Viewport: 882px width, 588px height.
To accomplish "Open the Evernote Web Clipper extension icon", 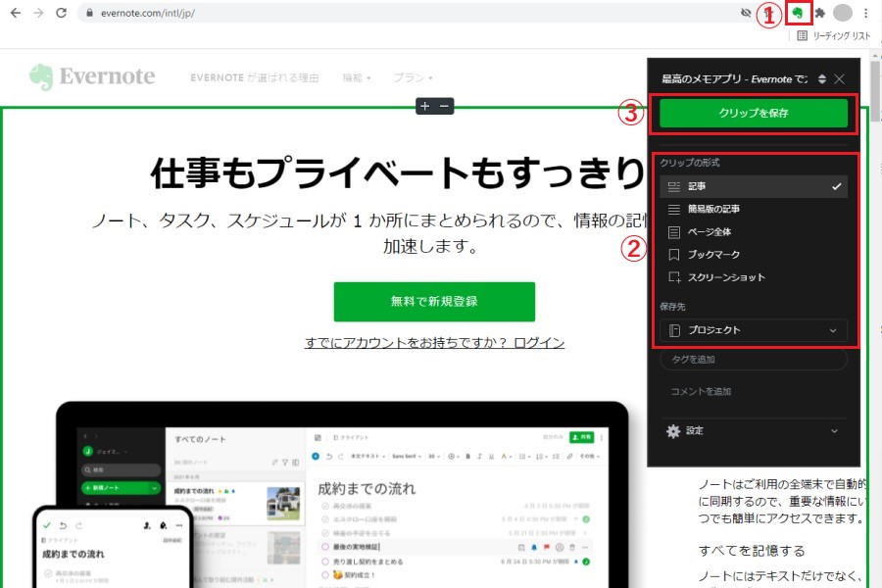I will [x=798, y=13].
